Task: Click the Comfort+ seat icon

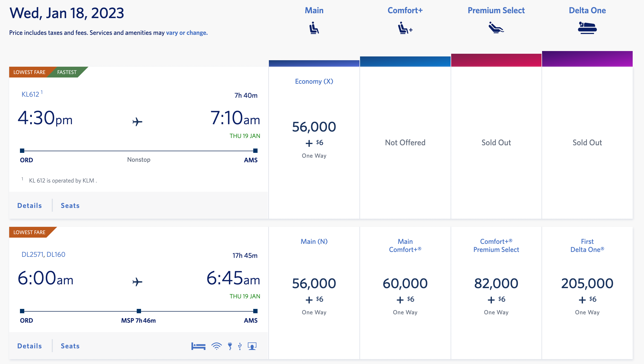Action: pyautogui.click(x=405, y=28)
